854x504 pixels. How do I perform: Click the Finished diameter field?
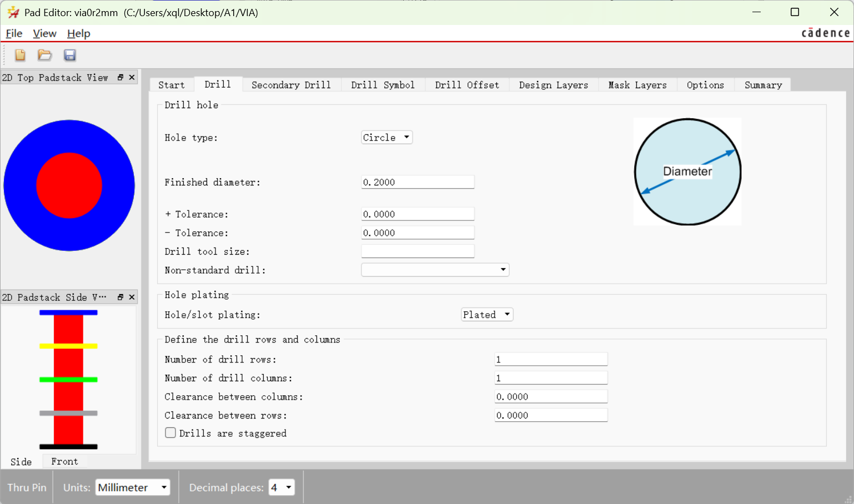[x=418, y=182]
